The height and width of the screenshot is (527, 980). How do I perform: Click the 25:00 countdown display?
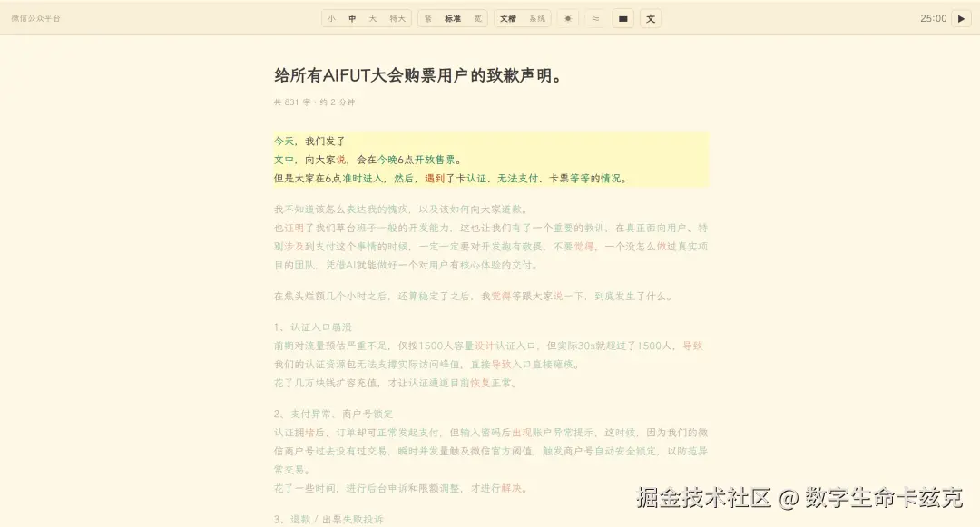(x=935, y=17)
